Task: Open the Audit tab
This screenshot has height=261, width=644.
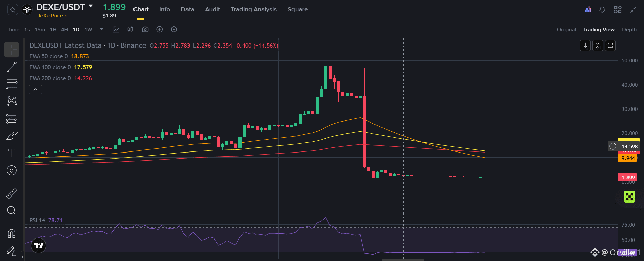Action: point(212,9)
